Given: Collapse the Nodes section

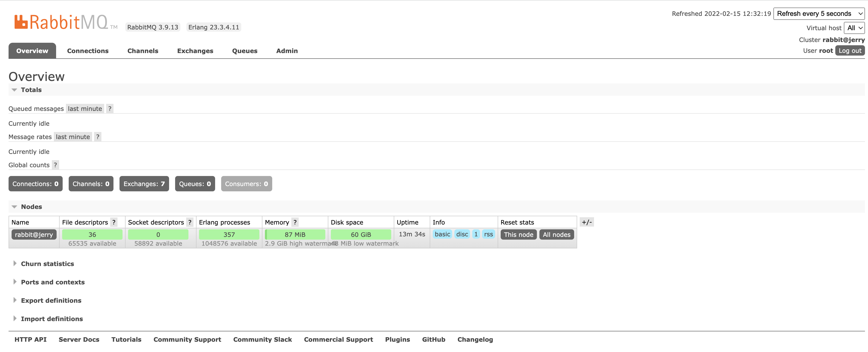Looking at the screenshot, I should pyautogui.click(x=31, y=207).
